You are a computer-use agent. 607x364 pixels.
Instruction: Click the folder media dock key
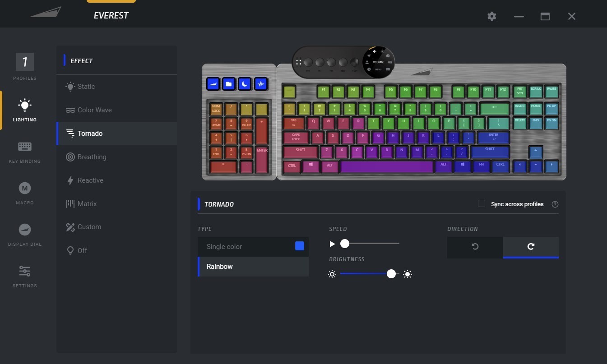coord(229,84)
